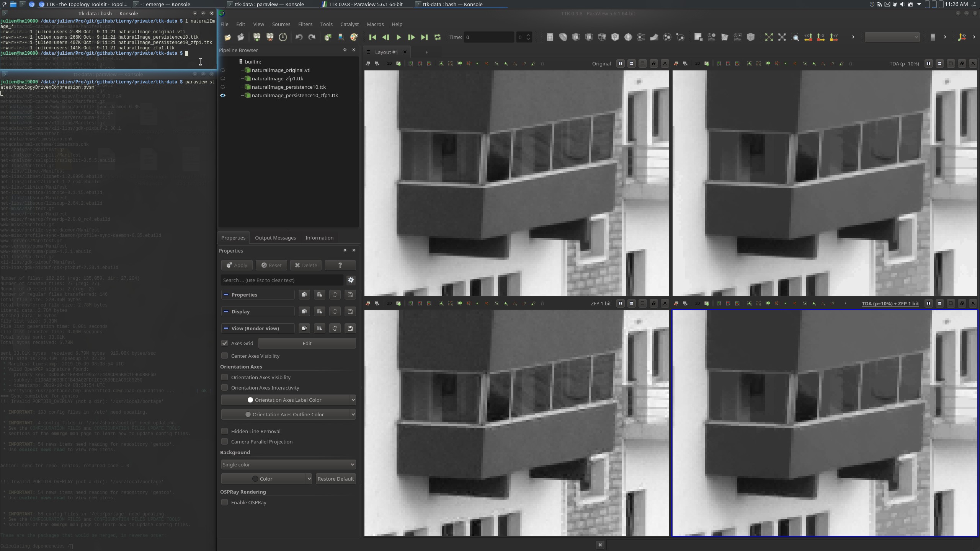Click the Restore Default button

click(335, 479)
